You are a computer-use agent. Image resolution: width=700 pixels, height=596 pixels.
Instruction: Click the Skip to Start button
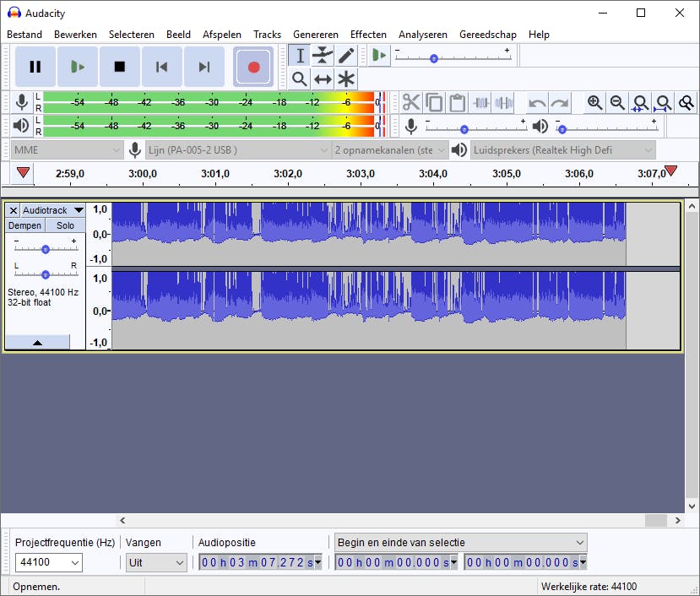coord(162,67)
